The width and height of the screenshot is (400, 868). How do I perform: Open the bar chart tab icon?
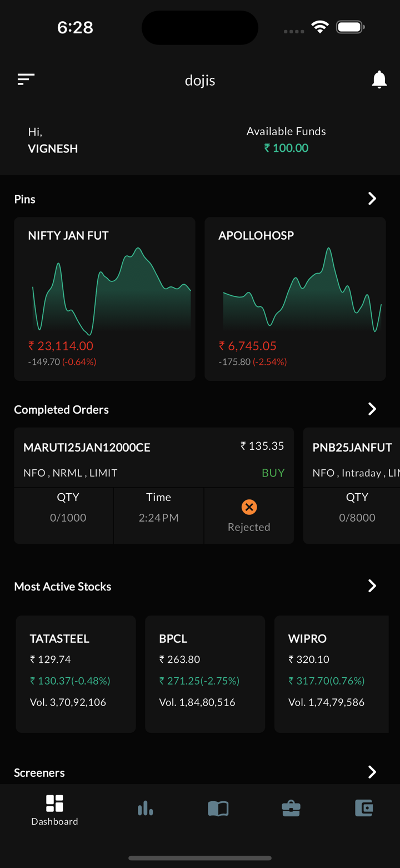(145, 808)
